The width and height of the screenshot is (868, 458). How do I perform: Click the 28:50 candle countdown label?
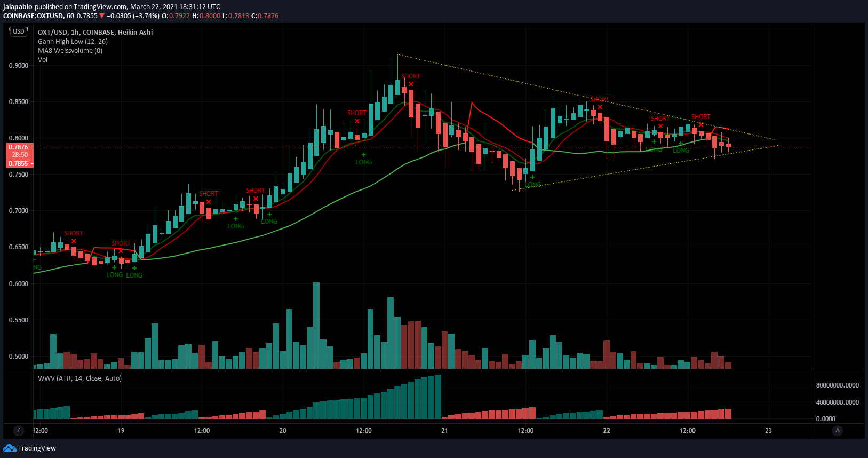tap(20, 155)
